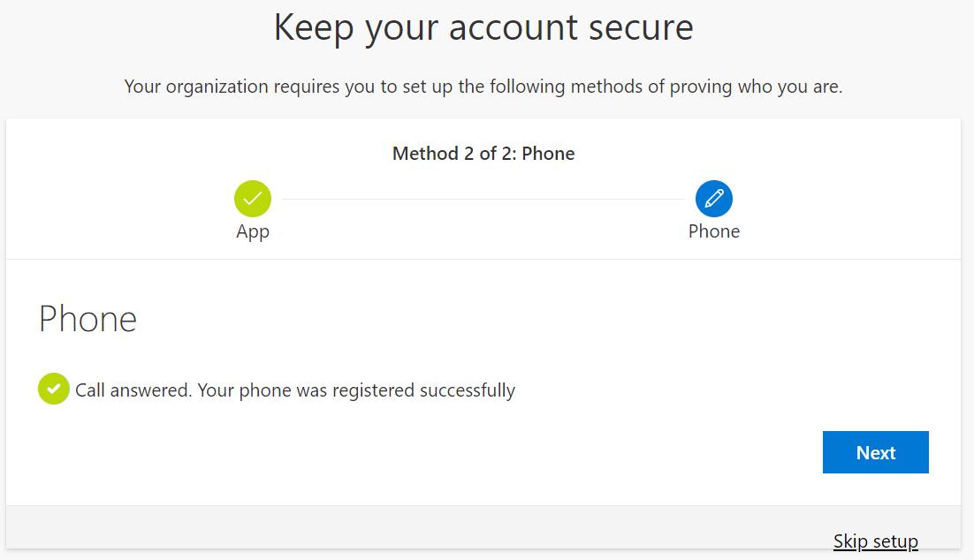
Task: Click the 'Call answered.' text
Action: 133,390
